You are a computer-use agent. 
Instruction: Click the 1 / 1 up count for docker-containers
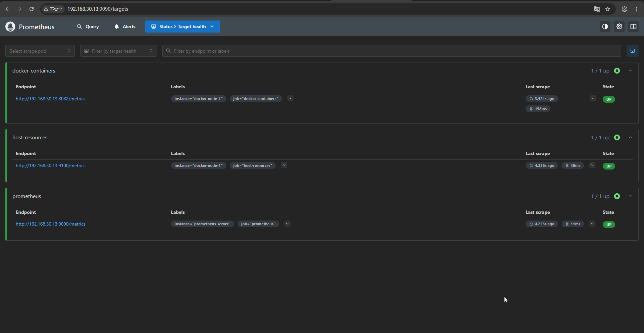point(600,71)
